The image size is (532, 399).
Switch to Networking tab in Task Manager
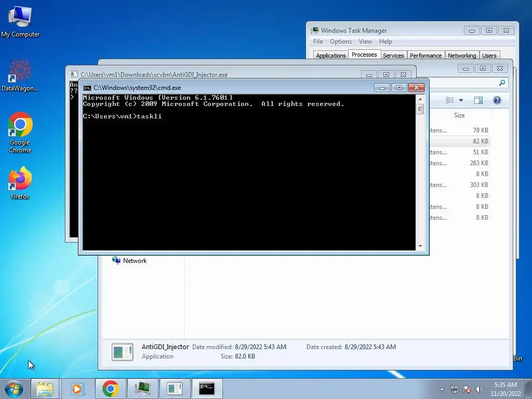pos(462,55)
